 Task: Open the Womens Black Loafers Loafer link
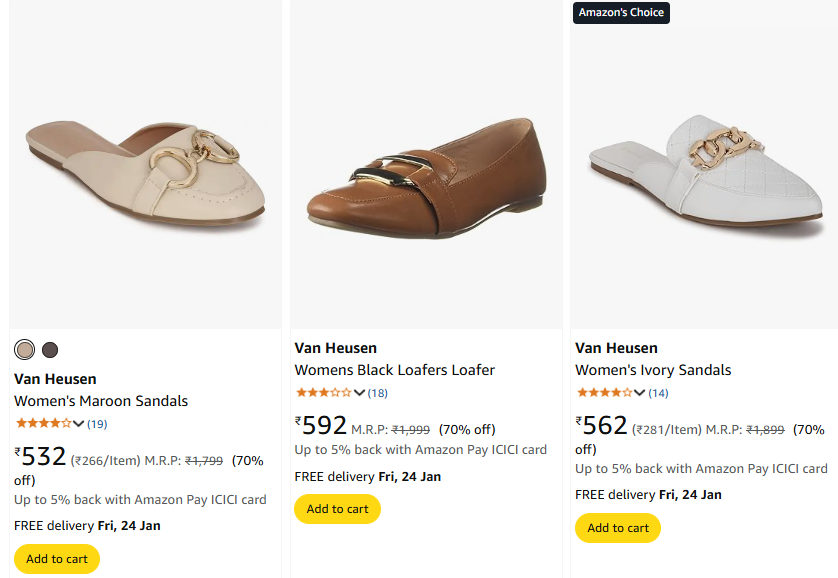[395, 370]
